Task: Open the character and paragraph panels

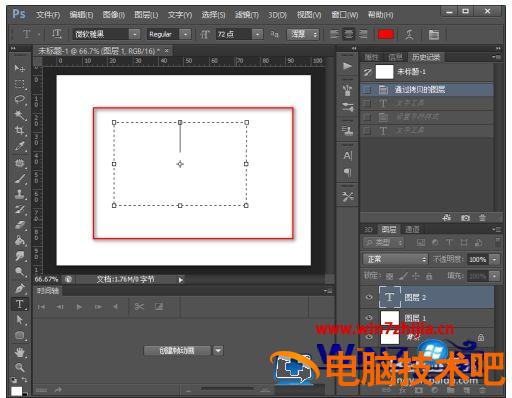Action: point(433,34)
